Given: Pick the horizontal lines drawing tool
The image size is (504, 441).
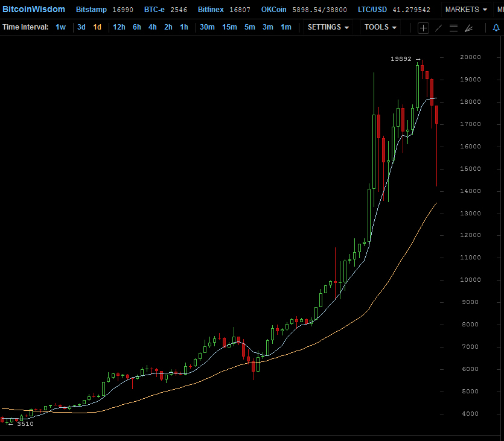Looking at the screenshot, I should tap(453, 28).
